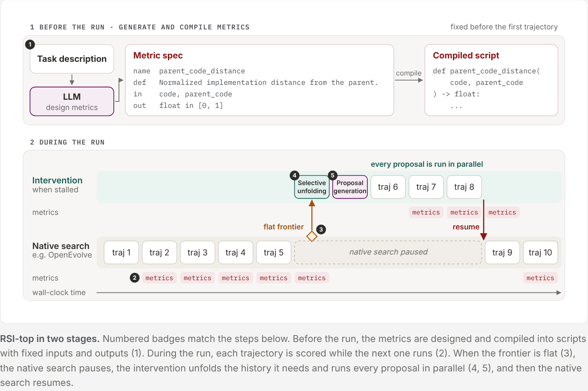588x391 pixels.
Task: Click the flat frontier diamond marker
Action: pyautogui.click(x=312, y=236)
